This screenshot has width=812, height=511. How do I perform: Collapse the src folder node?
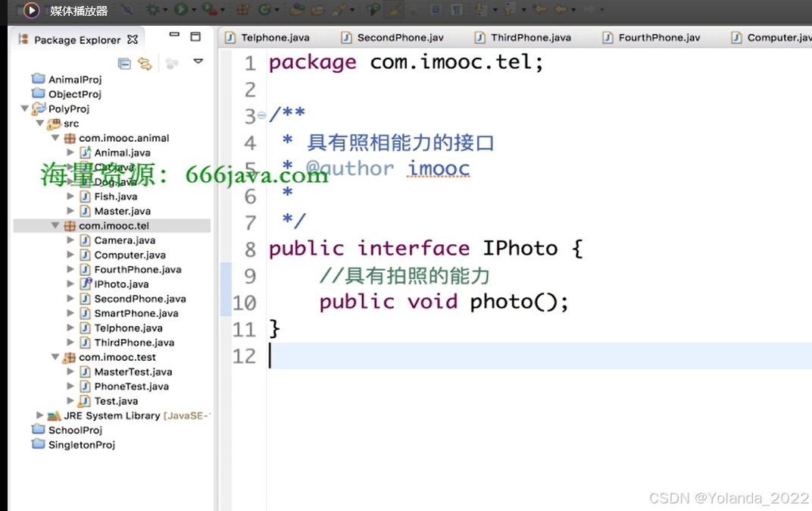[x=40, y=124]
